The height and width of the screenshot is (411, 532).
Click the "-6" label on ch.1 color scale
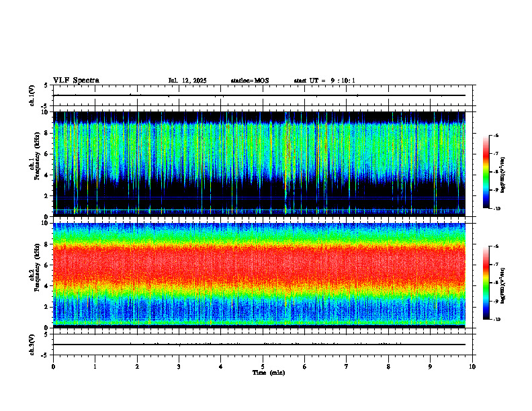coord(496,136)
